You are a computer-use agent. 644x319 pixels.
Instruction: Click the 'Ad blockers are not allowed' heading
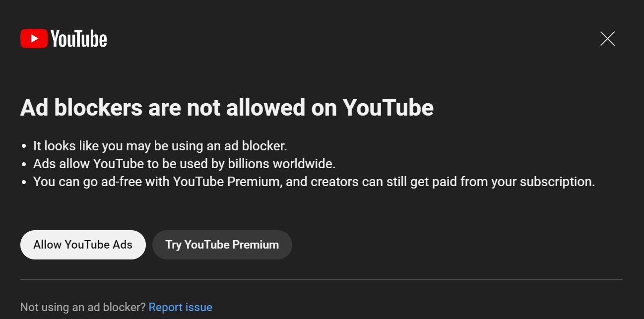pos(227,108)
